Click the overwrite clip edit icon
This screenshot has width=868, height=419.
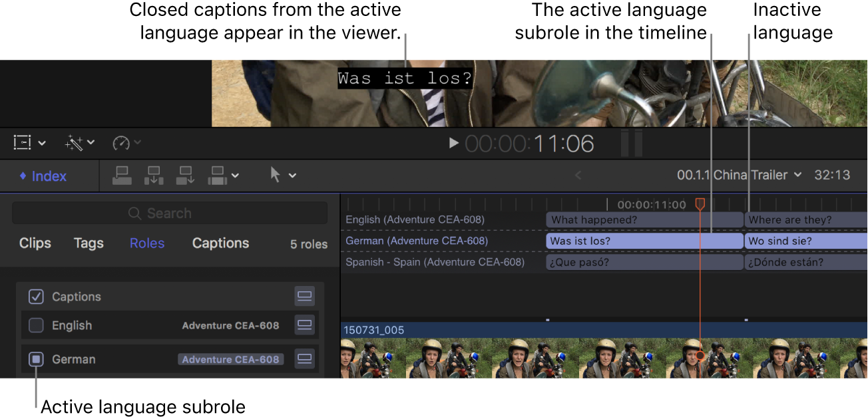pyautogui.click(x=218, y=176)
